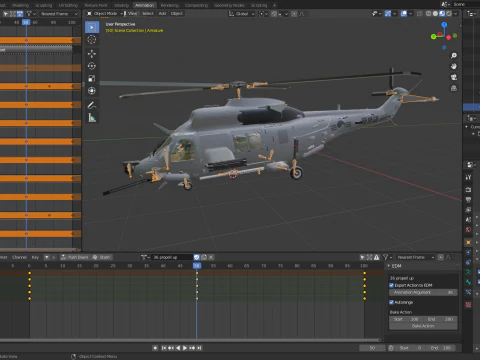Click the green Y axis gizmo handle
Image resolution: width=480 pixels, height=360 pixels.
pos(433,37)
